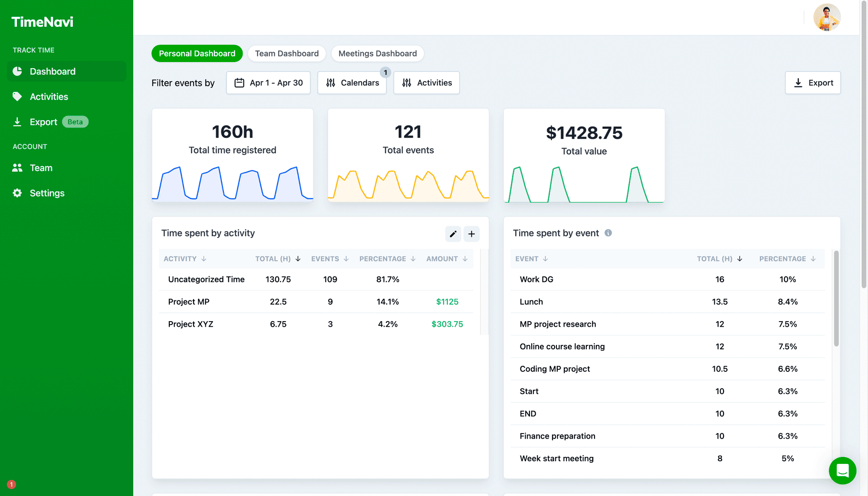Click the Export download icon in sidebar
Screen dimensions: 868x496
click(x=17, y=122)
